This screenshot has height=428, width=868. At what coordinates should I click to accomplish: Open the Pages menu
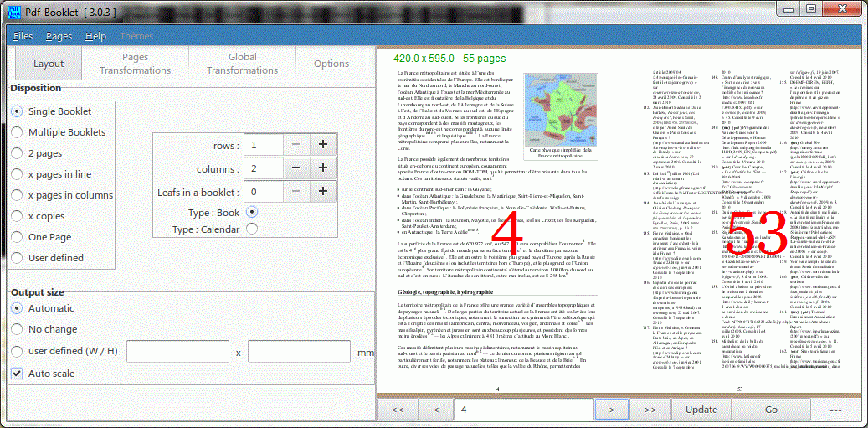tap(59, 36)
